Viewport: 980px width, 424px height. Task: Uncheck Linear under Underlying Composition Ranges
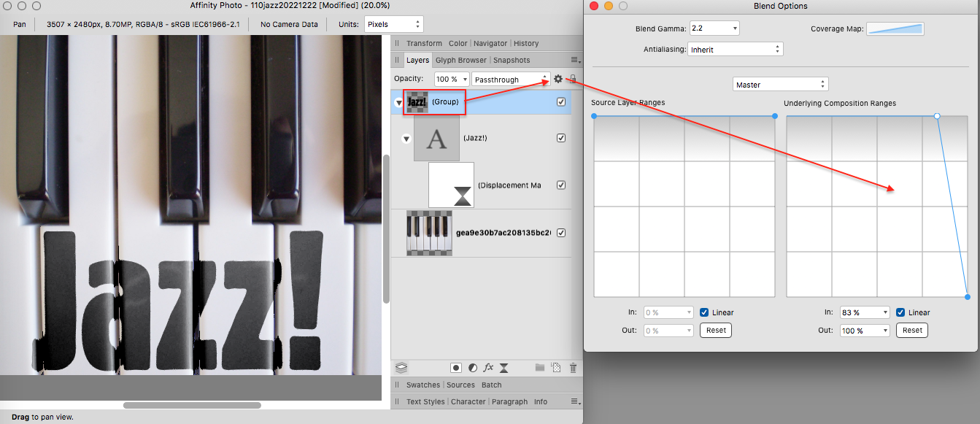[901, 312]
